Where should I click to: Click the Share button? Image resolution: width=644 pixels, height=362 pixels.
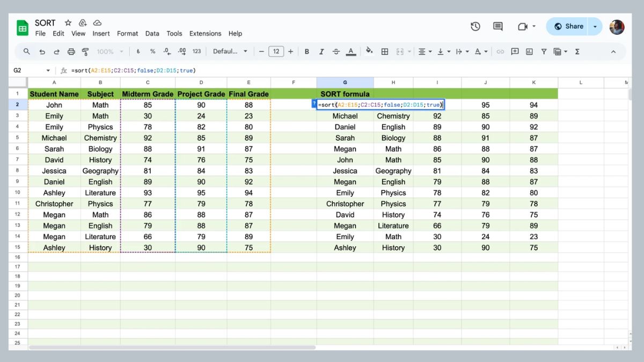[568, 26]
